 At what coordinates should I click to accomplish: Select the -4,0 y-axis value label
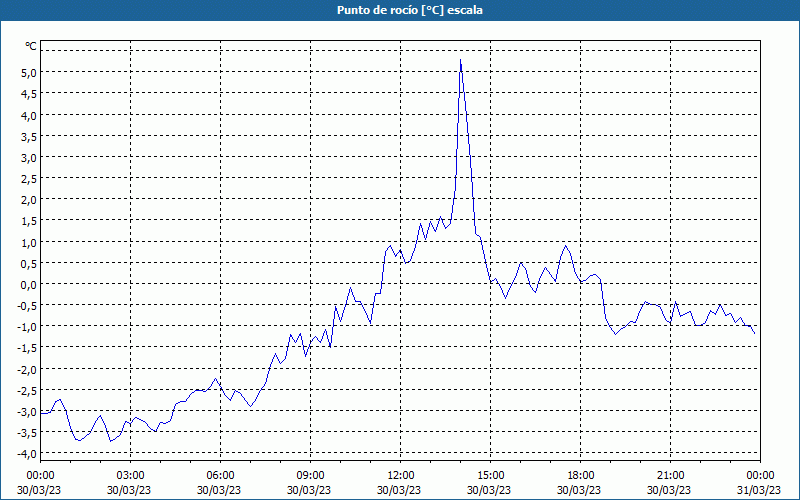click(28, 454)
